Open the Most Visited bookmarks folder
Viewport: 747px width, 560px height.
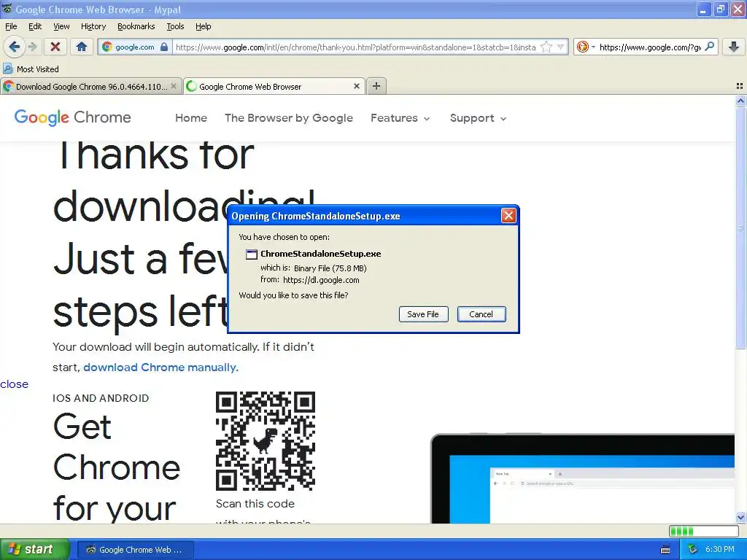tap(31, 69)
